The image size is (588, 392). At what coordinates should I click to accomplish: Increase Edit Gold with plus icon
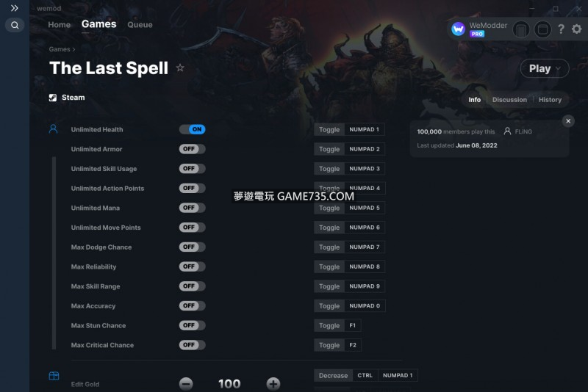click(273, 383)
